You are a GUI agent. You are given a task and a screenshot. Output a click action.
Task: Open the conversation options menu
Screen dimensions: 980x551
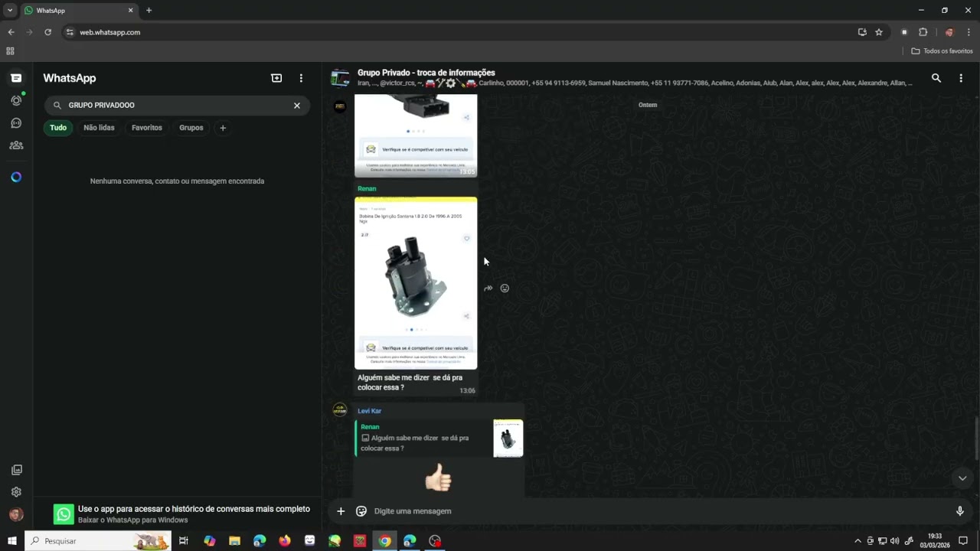tap(961, 78)
